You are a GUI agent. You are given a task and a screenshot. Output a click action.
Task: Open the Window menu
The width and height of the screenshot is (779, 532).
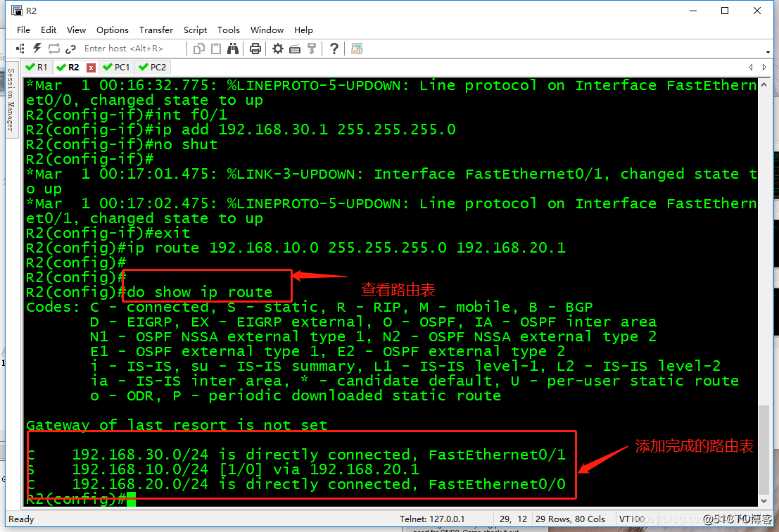tap(267, 30)
